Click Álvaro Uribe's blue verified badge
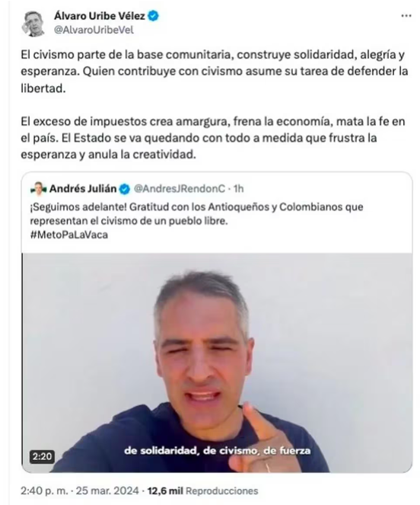The image size is (420, 505). (x=153, y=16)
